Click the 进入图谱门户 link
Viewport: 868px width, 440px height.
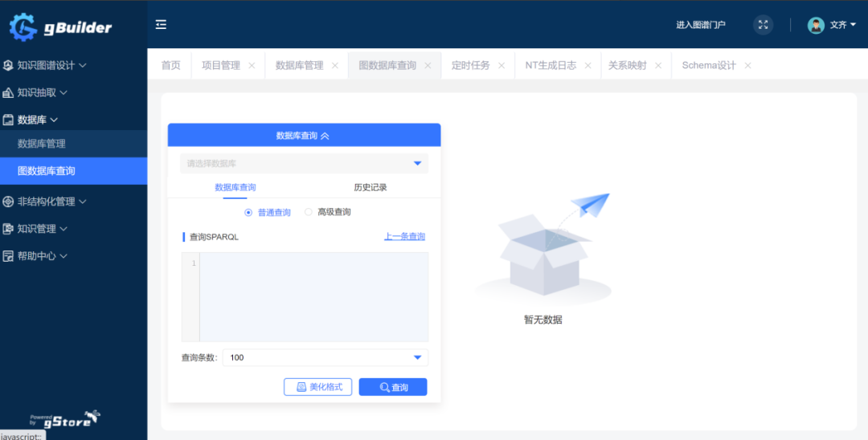pos(701,25)
